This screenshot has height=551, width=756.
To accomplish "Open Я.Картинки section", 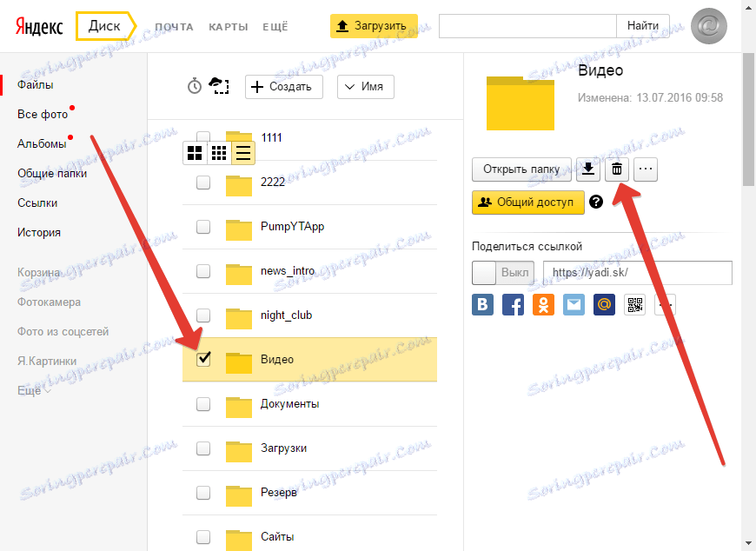I will (x=47, y=361).
